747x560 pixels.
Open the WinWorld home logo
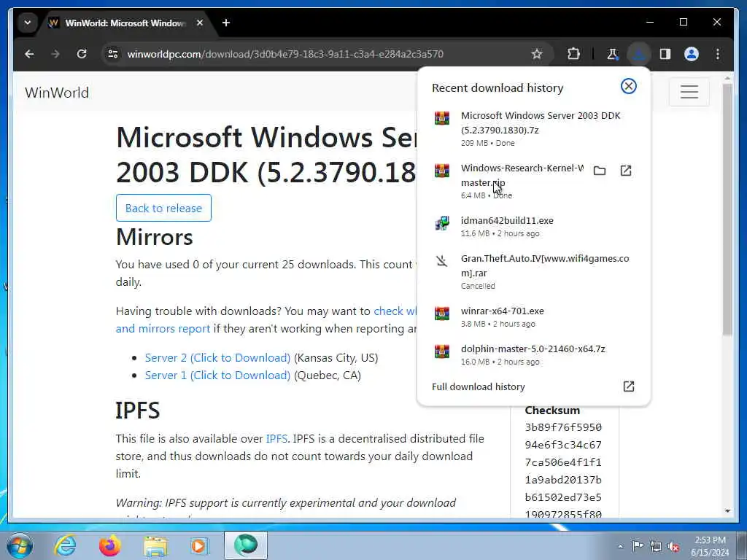pos(57,93)
